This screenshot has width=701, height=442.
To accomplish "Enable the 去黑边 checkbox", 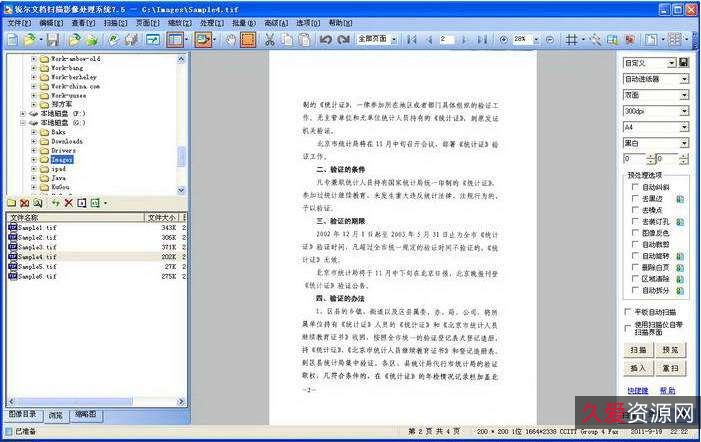I will pos(635,198).
